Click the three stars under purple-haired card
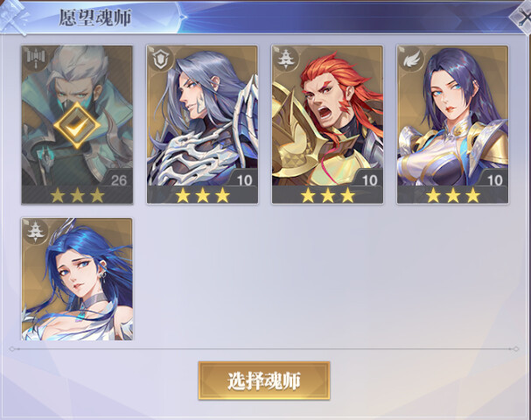Viewport: 531px width, 420px height. coord(453,195)
